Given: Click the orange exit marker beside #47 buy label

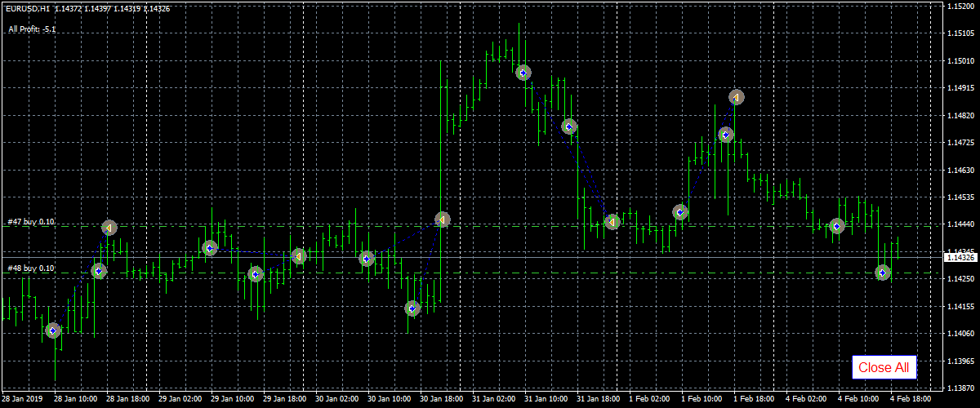Looking at the screenshot, I should (x=109, y=228).
